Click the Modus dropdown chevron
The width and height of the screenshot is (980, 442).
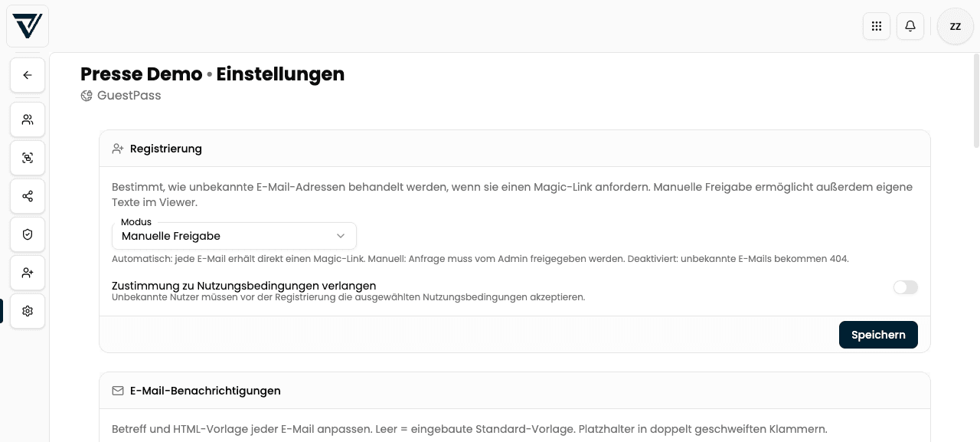click(341, 236)
